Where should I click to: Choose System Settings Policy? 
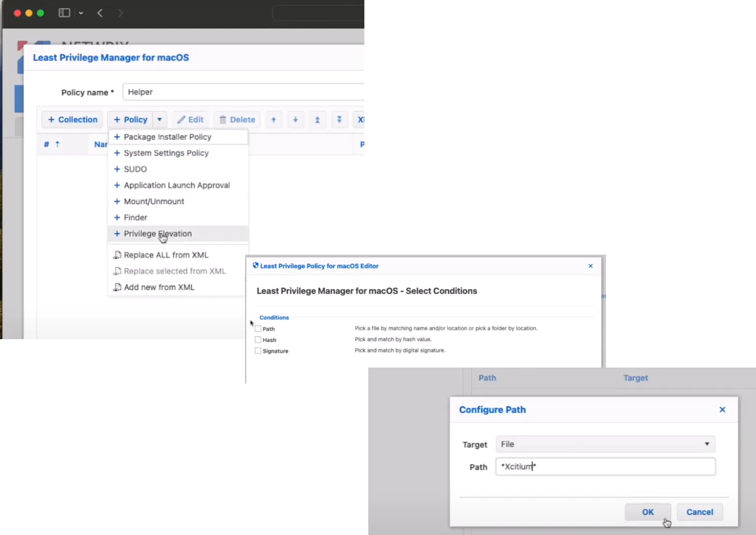click(178, 153)
